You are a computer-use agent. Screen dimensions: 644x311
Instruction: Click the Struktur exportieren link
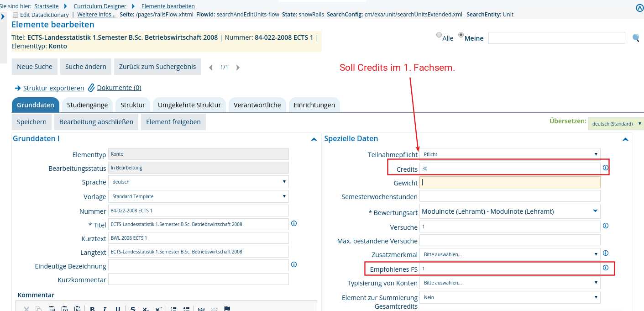click(x=54, y=88)
